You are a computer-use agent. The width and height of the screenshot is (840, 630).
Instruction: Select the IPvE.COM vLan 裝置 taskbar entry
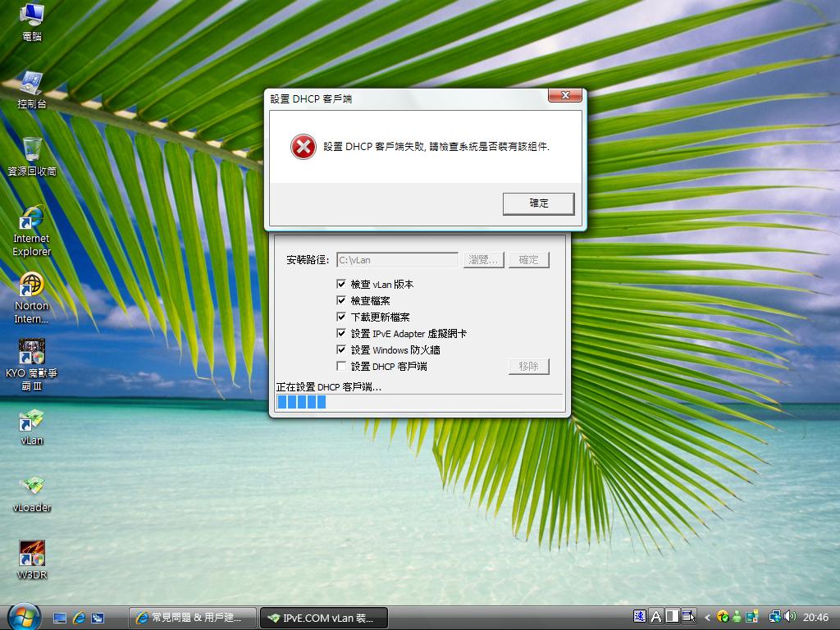click(x=323, y=618)
